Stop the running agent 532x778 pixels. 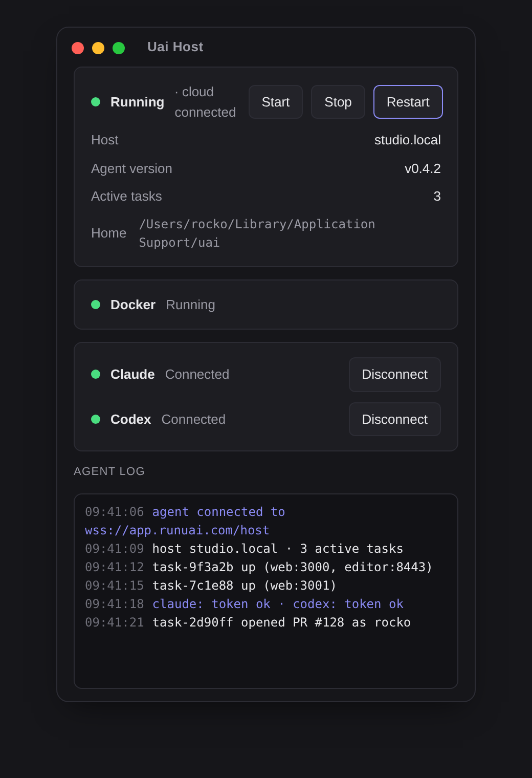click(x=338, y=102)
